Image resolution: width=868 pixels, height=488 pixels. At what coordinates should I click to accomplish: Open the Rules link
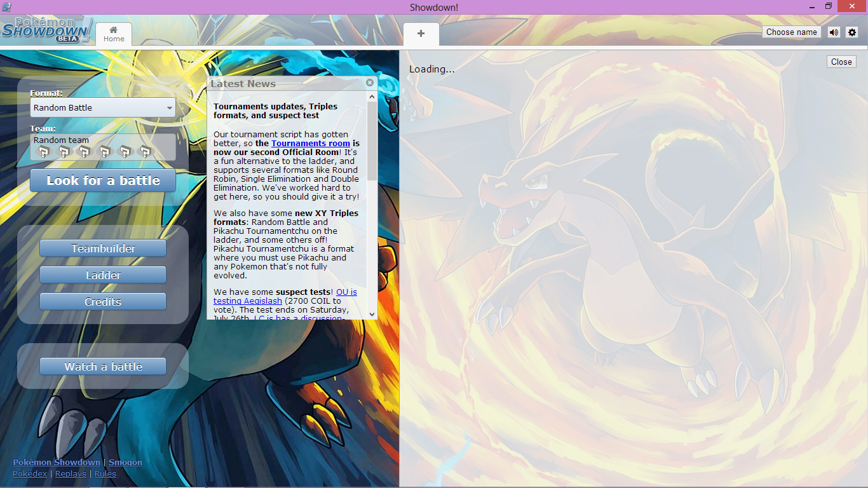[105, 474]
